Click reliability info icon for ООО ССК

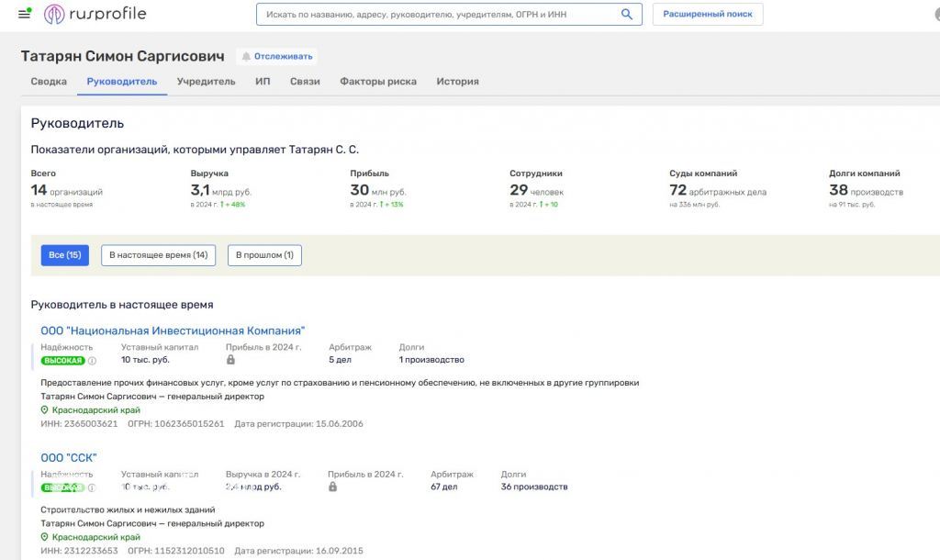[92, 487]
